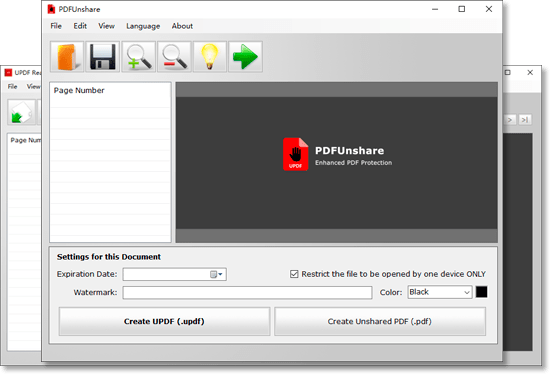
Task: Open the About menu
Action: click(182, 26)
